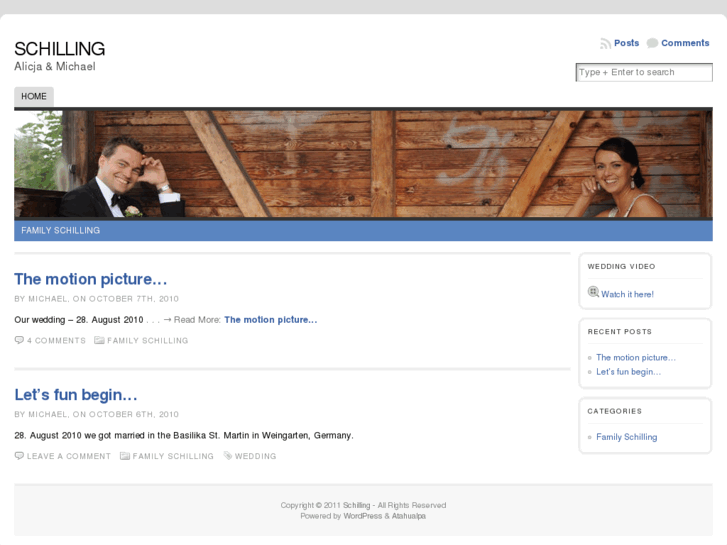Click the wedding header banner image

[363, 164]
